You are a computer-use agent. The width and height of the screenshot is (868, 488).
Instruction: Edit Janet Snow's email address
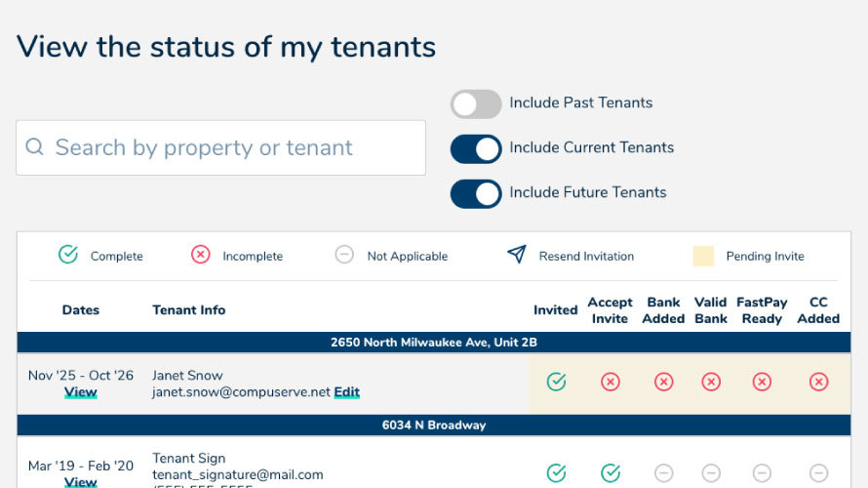[x=346, y=392]
